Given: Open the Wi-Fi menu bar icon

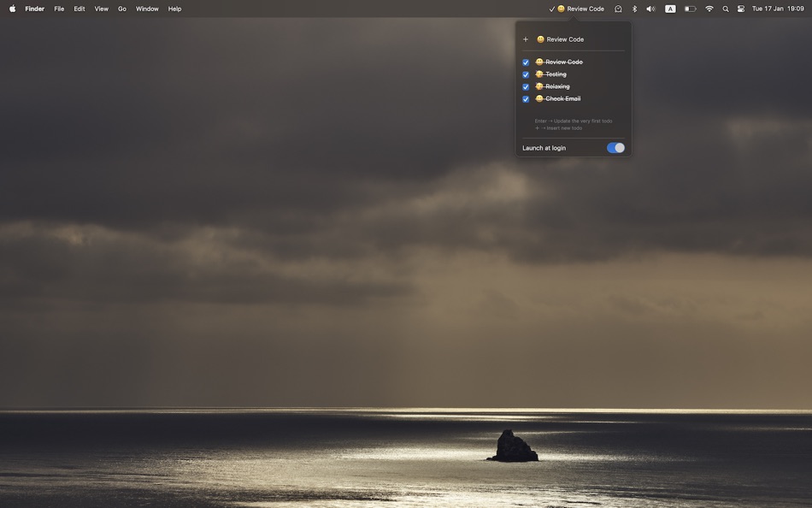Looking at the screenshot, I should click(x=709, y=9).
